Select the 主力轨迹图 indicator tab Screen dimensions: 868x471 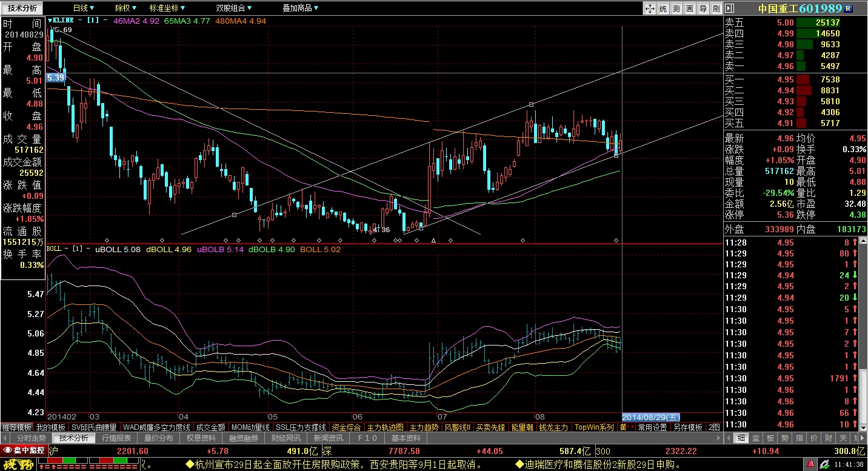tap(386, 427)
